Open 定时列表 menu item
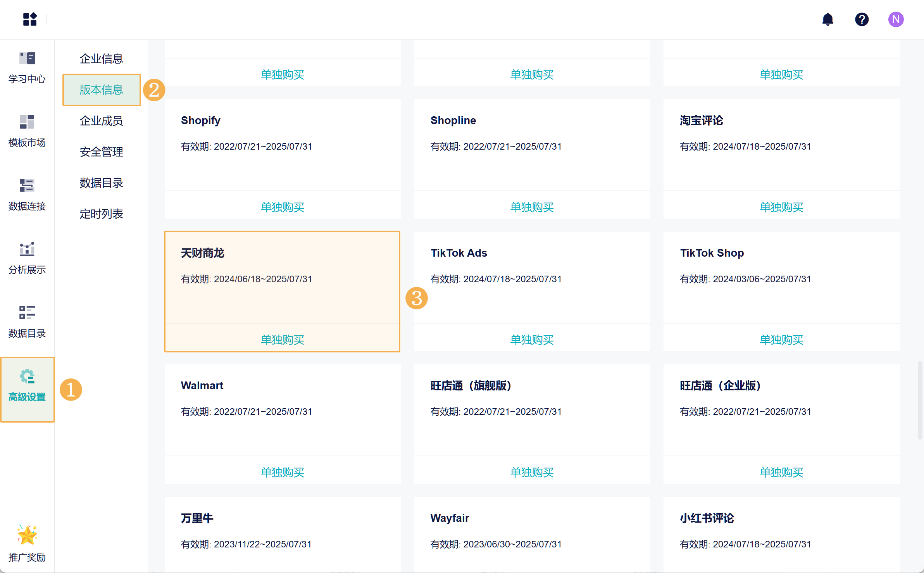 pos(101,214)
